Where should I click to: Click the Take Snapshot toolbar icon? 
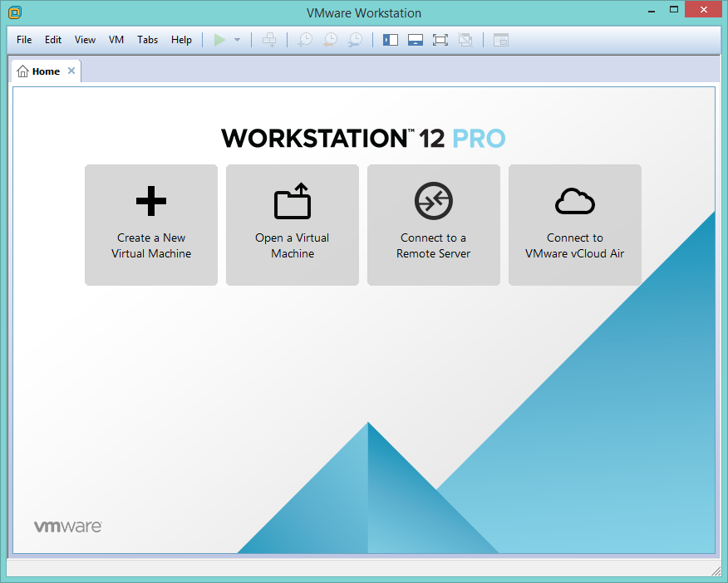tap(305, 40)
